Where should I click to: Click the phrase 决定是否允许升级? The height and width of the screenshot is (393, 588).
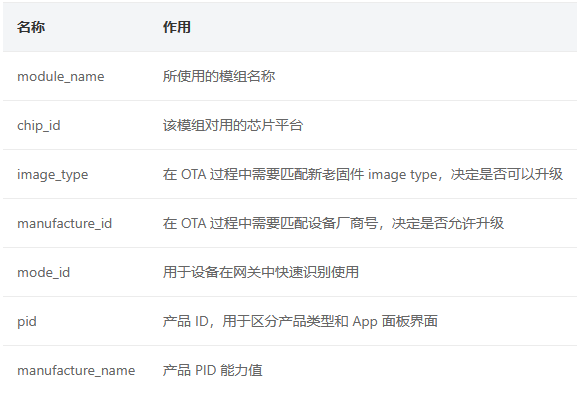448,224
